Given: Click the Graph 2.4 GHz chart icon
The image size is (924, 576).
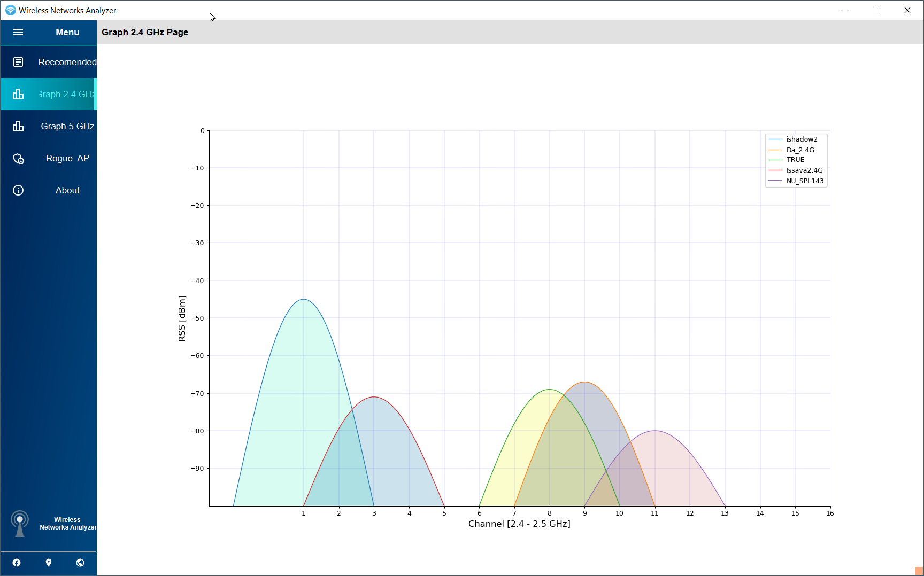Looking at the screenshot, I should (x=18, y=94).
